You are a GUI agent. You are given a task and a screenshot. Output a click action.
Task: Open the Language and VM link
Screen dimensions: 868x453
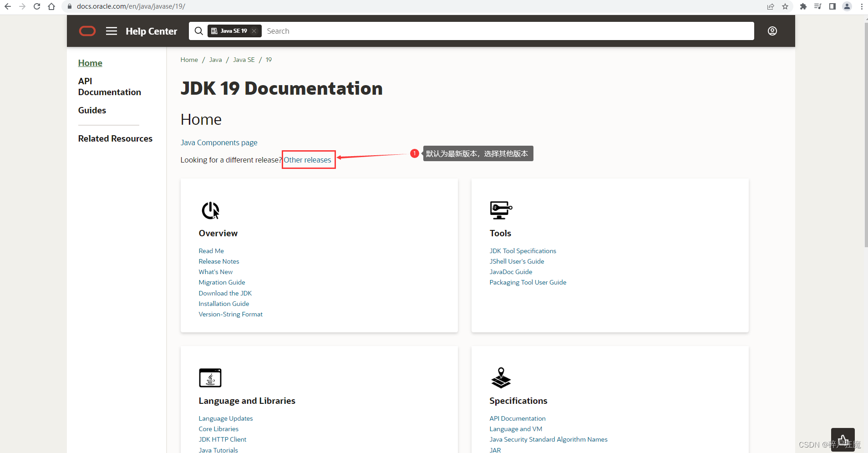tap(516, 429)
